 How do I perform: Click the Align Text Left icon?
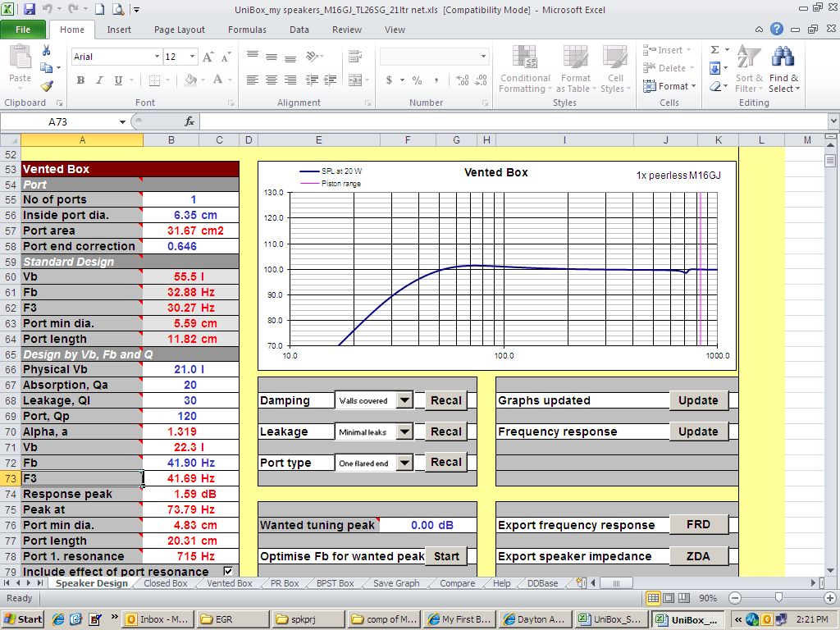point(253,80)
